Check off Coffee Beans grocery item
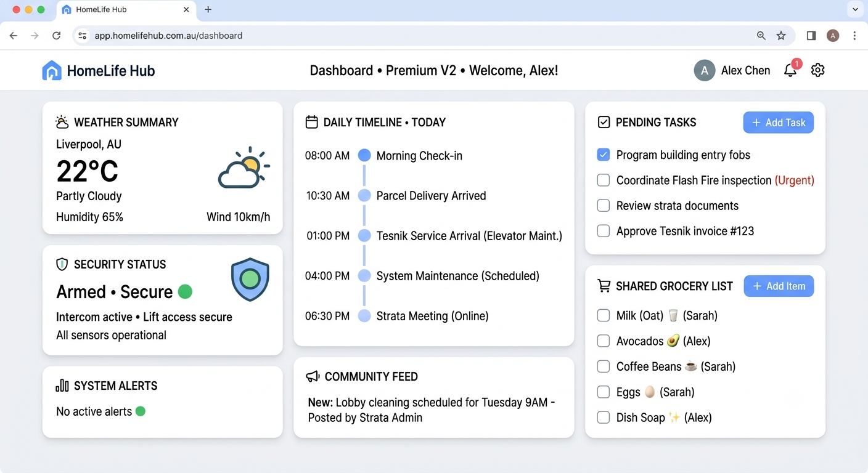The height and width of the screenshot is (473, 868). point(604,366)
